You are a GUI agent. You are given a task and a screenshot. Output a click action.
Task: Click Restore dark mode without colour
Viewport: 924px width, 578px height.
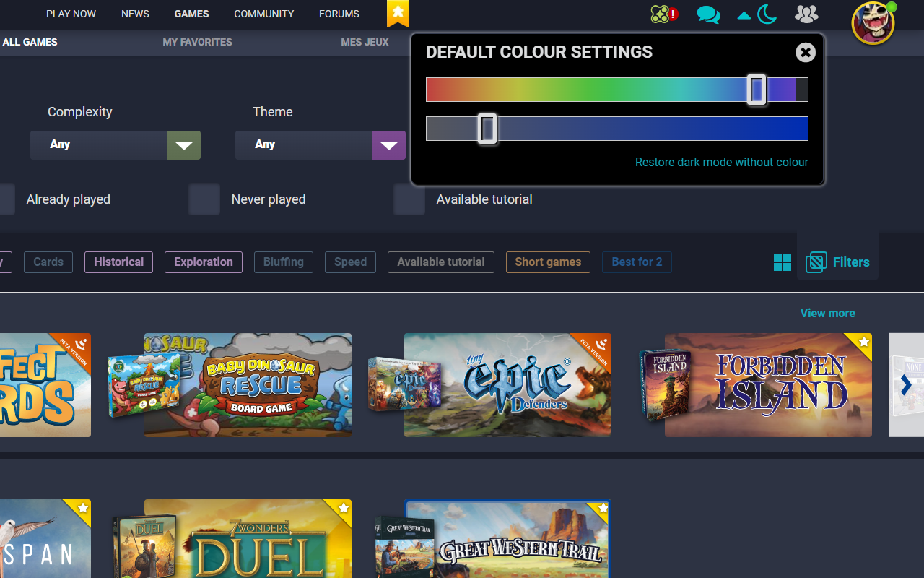(721, 162)
